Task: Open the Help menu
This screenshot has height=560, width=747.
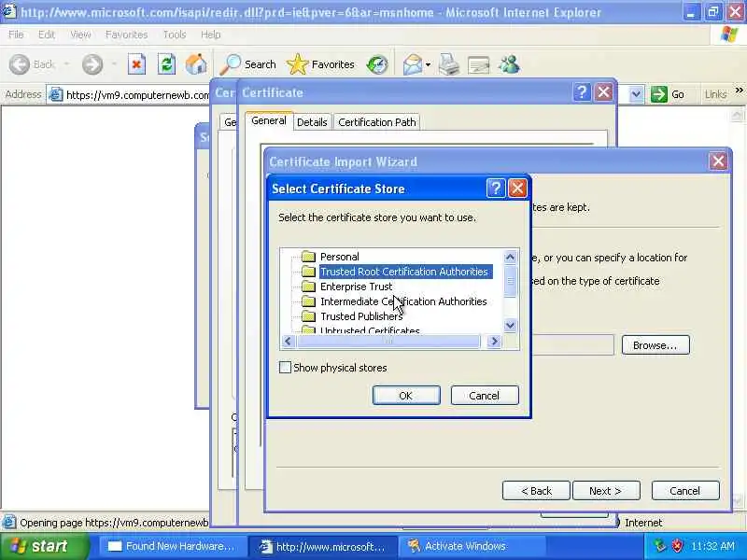Action: tap(211, 35)
